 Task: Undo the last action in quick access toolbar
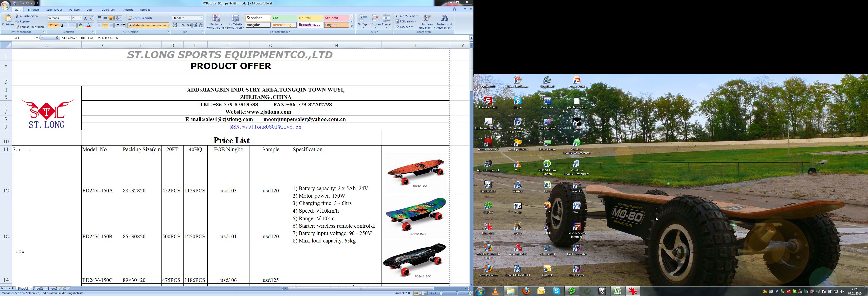20,3
